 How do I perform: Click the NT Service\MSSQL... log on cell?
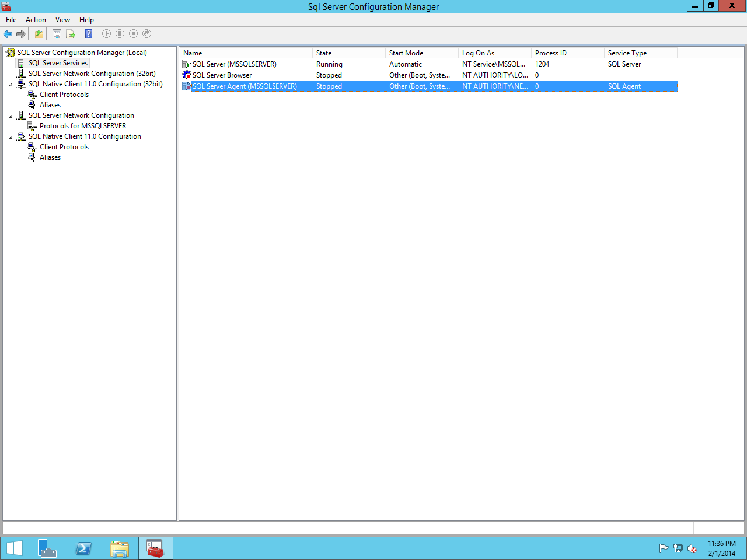click(494, 64)
